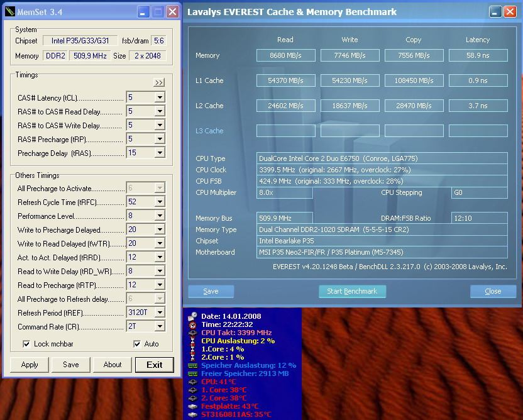The width and height of the screenshot is (523, 420).
Task: Open Write to Precharge Delayed dropdown
Action: [160, 229]
